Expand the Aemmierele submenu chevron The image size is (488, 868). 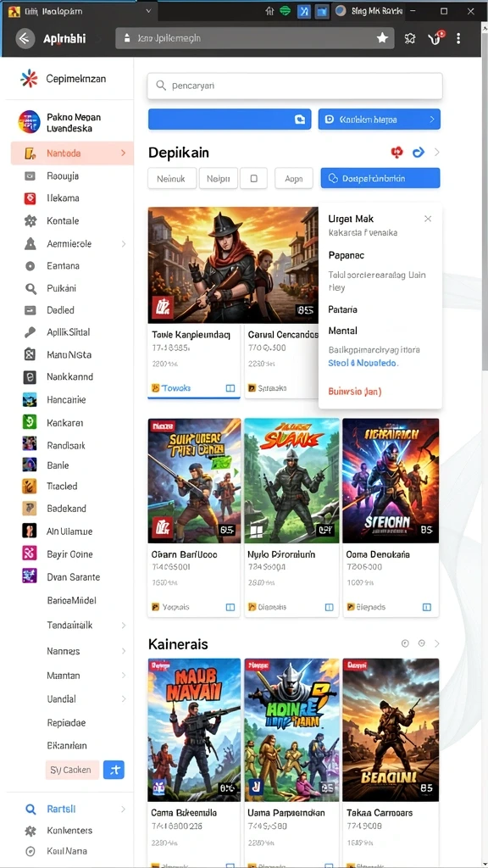[124, 243]
